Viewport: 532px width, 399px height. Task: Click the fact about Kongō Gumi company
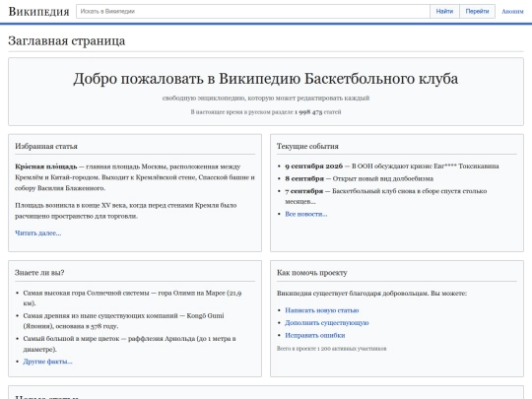coord(123,320)
